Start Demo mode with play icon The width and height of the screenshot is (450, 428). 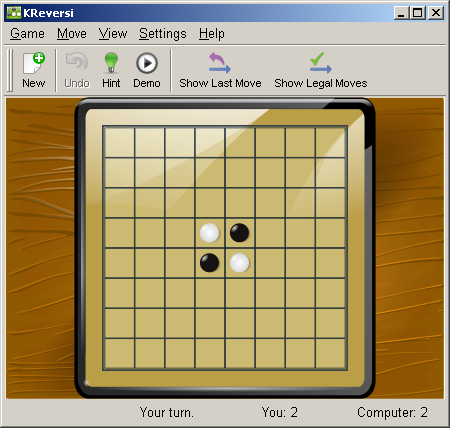coord(147,63)
